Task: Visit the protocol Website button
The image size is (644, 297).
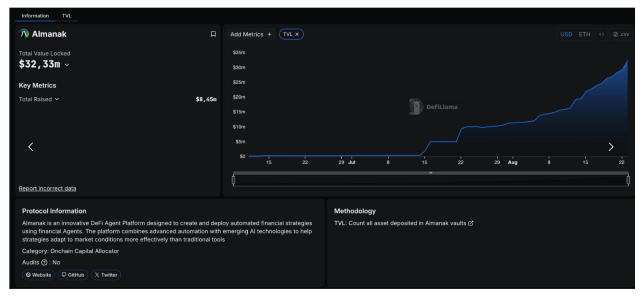Action: [x=38, y=275]
